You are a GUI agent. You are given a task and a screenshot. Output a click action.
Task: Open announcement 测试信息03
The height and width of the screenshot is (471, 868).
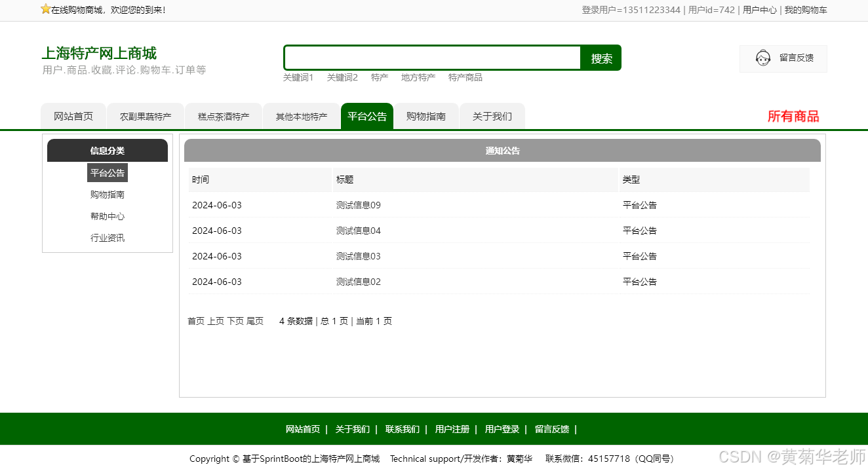(x=359, y=256)
